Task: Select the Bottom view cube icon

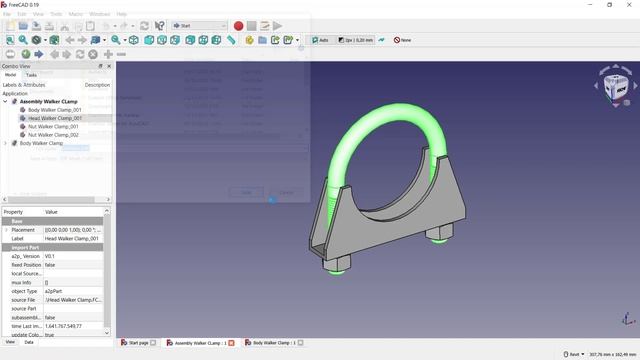Action: click(203, 40)
